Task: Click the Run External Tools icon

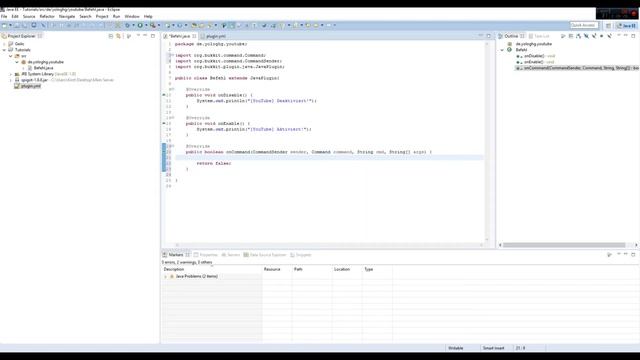Action: coord(153,25)
